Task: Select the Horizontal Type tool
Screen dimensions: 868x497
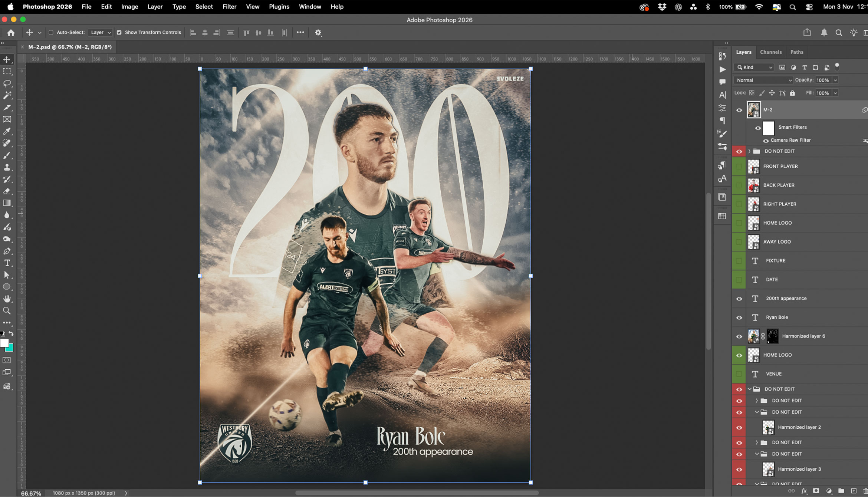Action: (7, 263)
